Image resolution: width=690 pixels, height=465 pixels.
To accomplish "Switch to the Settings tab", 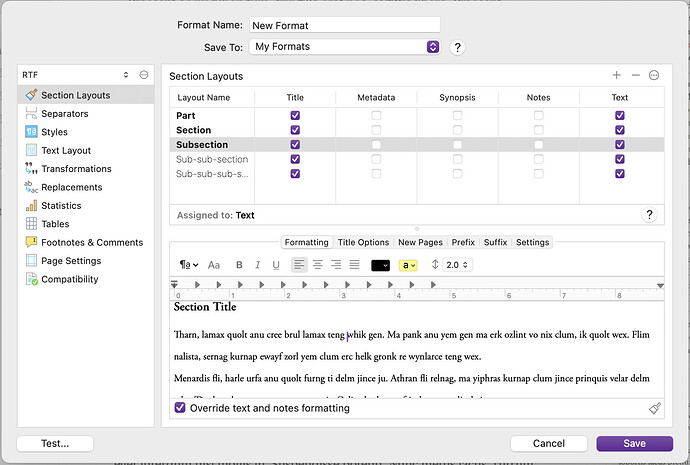I will pos(532,242).
